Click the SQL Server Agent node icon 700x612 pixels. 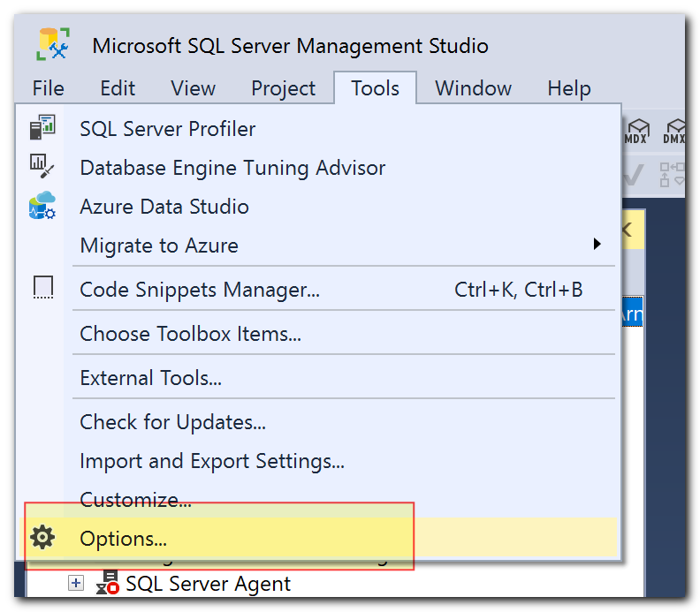pos(108,583)
